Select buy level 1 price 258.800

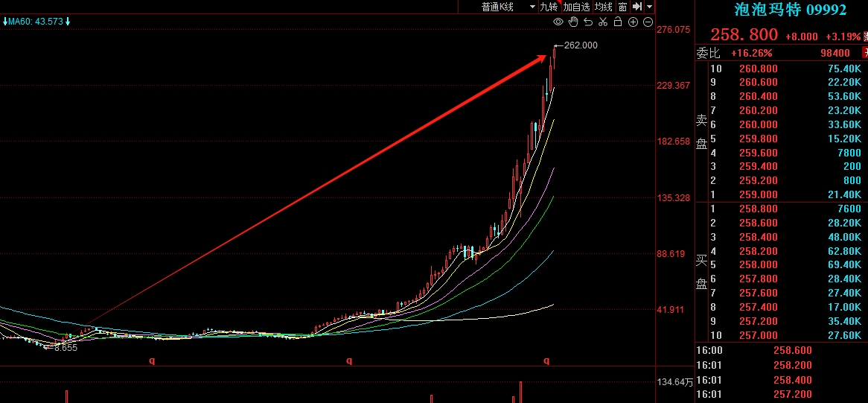click(758, 209)
